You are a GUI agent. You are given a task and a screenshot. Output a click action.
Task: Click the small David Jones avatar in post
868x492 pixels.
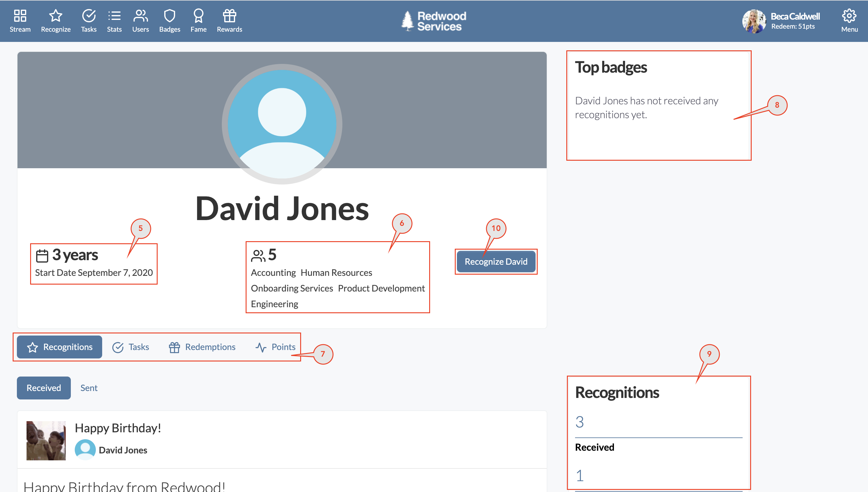(x=85, y=450)
